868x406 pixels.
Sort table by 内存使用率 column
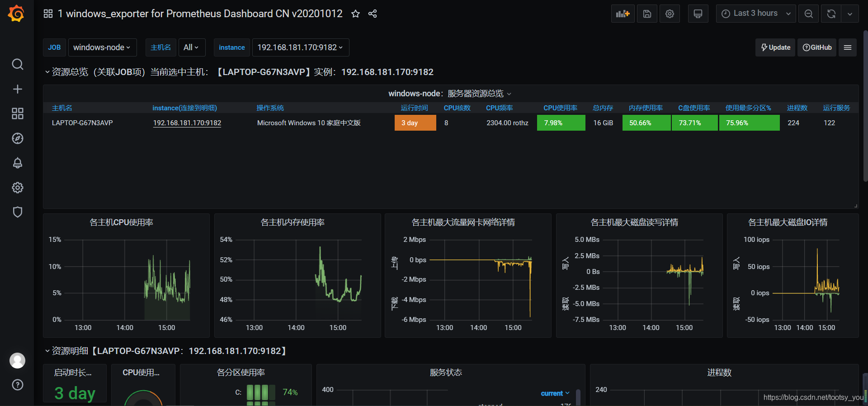[646, 108]
